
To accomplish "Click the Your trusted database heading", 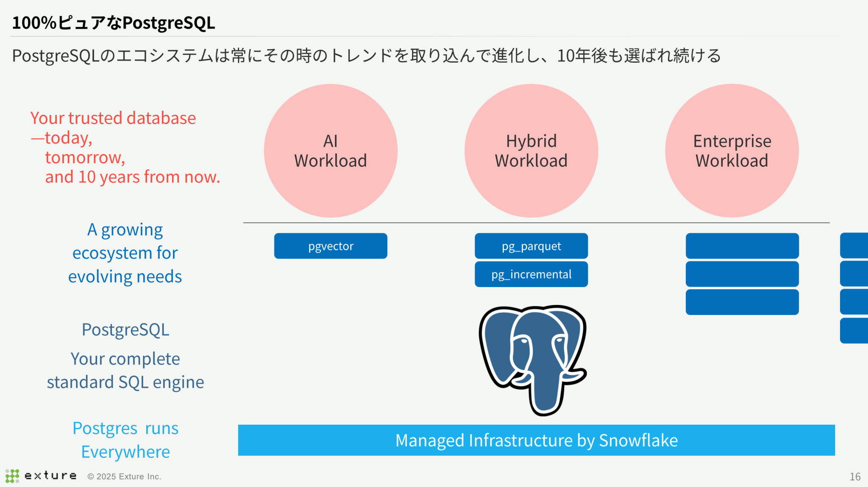I will pyautogui.click(x=125, y=146).
